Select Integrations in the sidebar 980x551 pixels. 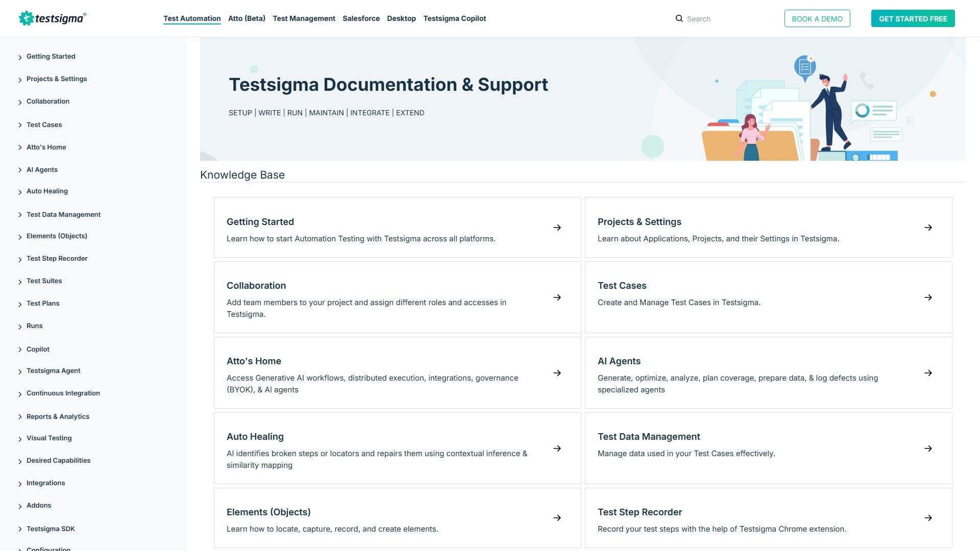click(x=46, y=483)
